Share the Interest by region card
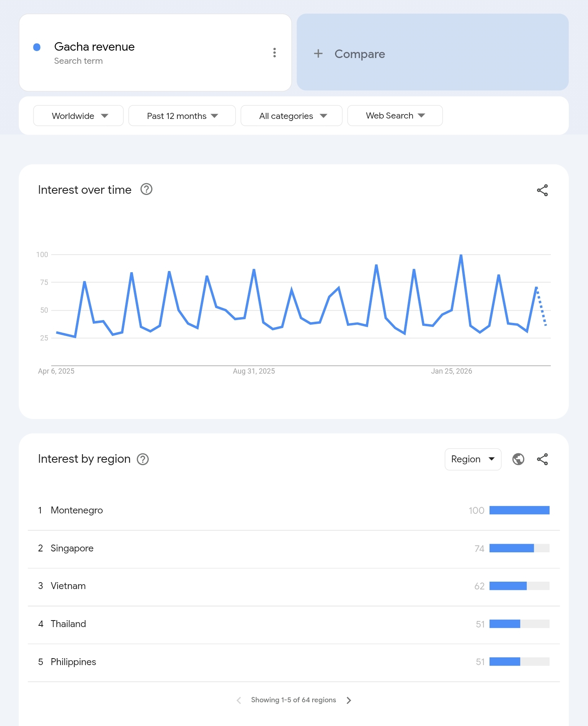 [542, 459]
